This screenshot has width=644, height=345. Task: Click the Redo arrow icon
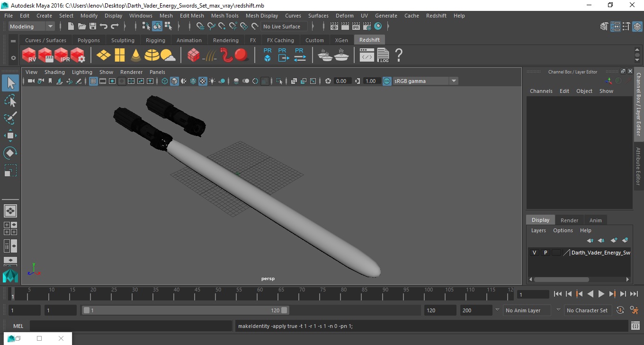(115, 27)
